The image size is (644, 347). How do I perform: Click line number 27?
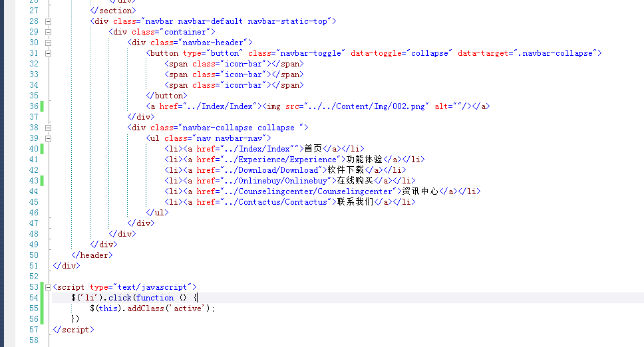click(34, 11)
